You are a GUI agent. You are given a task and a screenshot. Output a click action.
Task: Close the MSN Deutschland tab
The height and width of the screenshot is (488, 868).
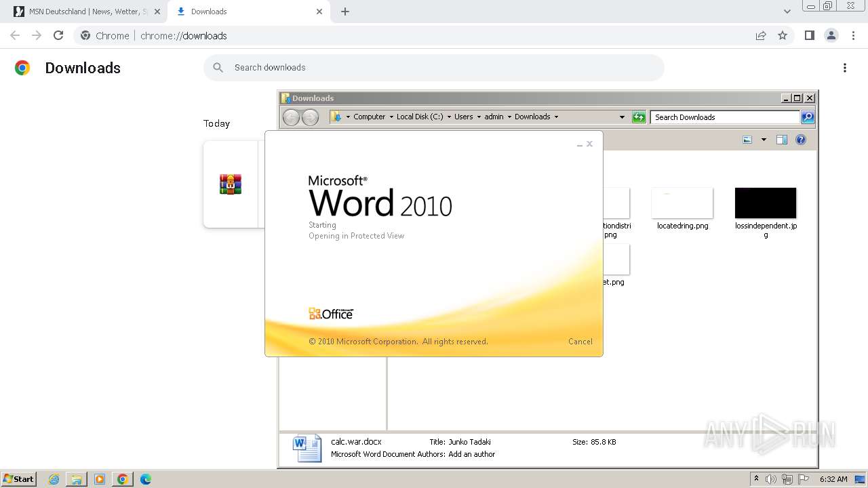coord(157,12)
